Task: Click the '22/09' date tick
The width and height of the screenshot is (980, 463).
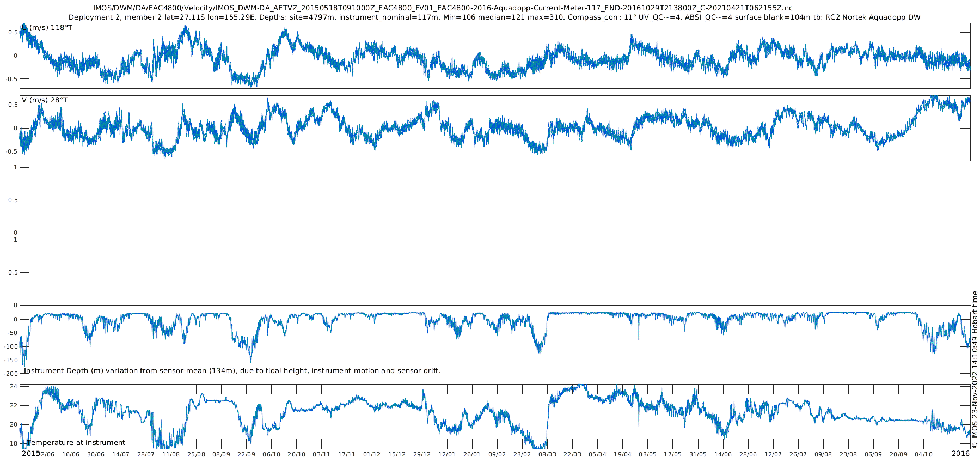Action: (x=247, y=454)
